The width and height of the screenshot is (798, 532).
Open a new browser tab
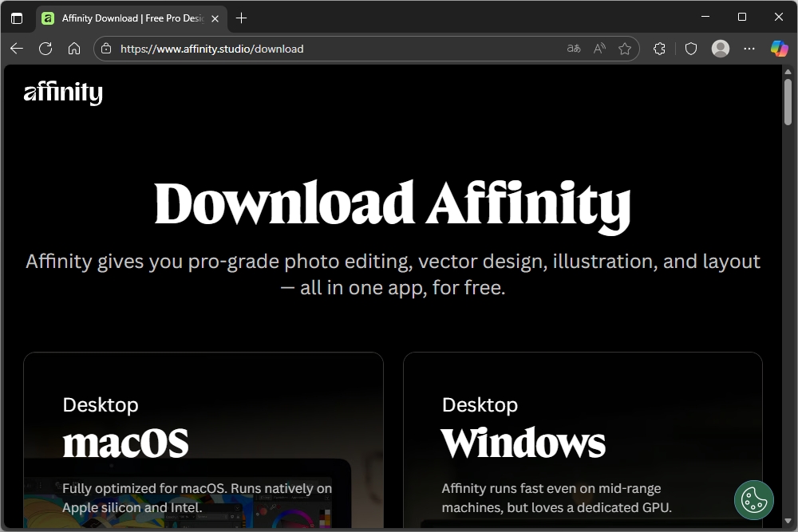[241, 18]
